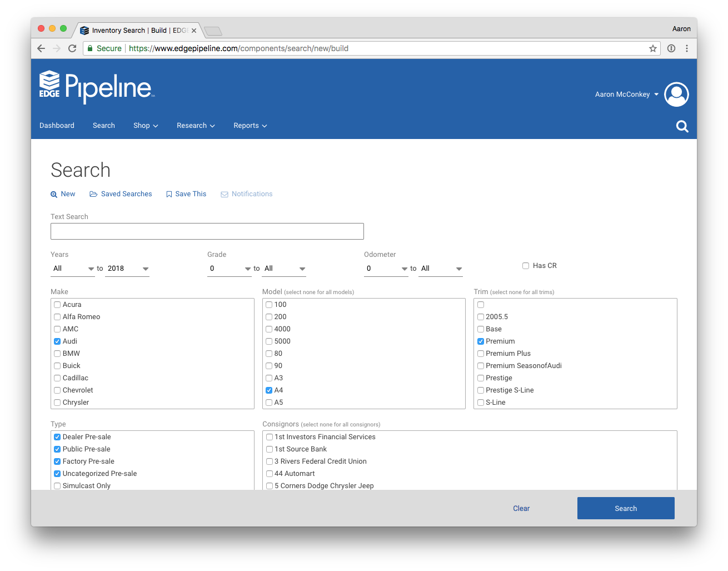This screenshot has width=728, height=571.
Task: Open the Grade minimum dropdown
Action: pos(230,269)
